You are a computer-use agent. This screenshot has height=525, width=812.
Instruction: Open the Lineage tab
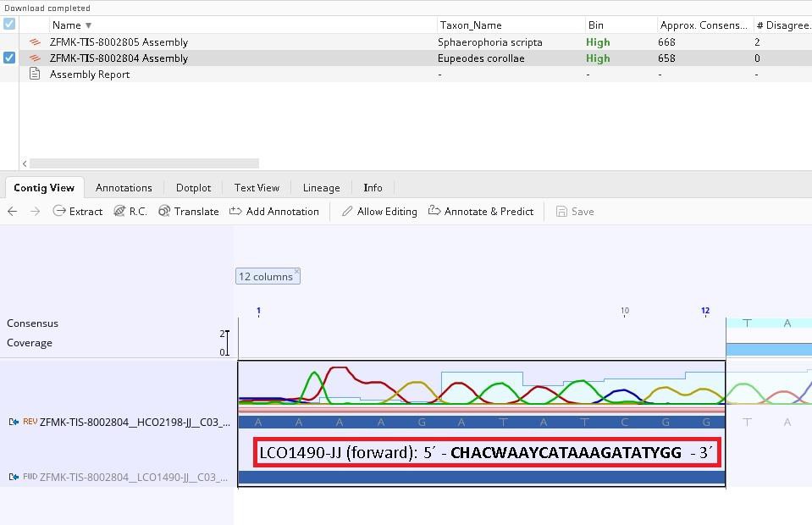(321, 188)
